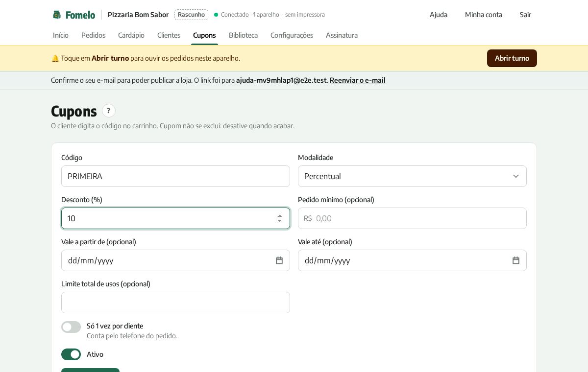588x372 pixels.
Task: Focus the Limite total de usos field
Action: 175,302
